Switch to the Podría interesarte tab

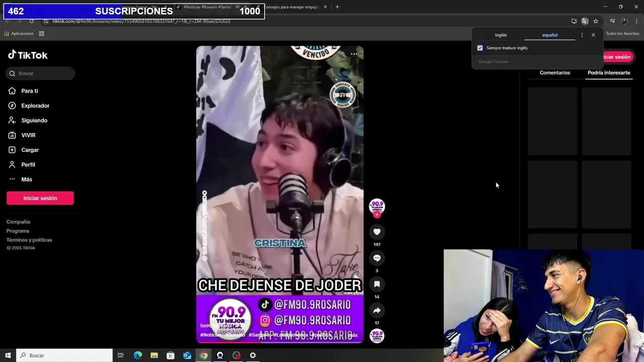(x=609, y=73)
